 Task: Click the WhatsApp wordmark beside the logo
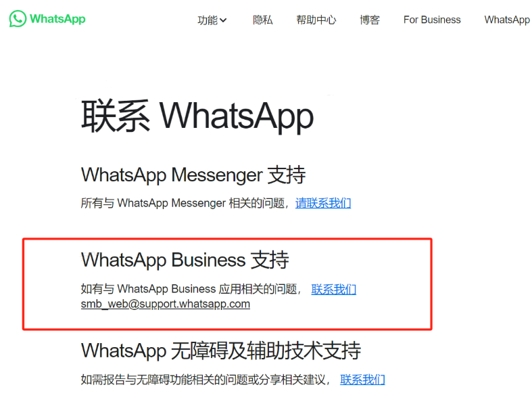coord(57,19)
